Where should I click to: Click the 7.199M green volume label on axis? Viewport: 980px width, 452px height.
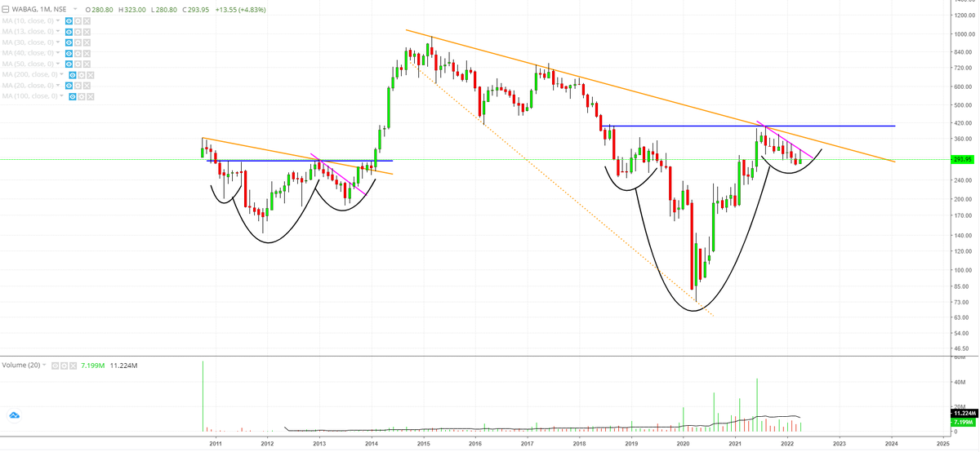(964, 423)
